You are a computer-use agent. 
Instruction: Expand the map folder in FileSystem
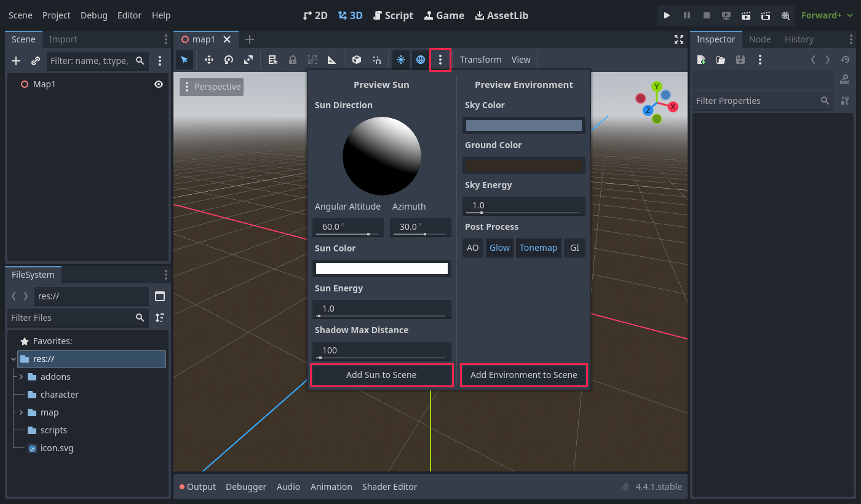pyautogui.click(x=21, y=412)
